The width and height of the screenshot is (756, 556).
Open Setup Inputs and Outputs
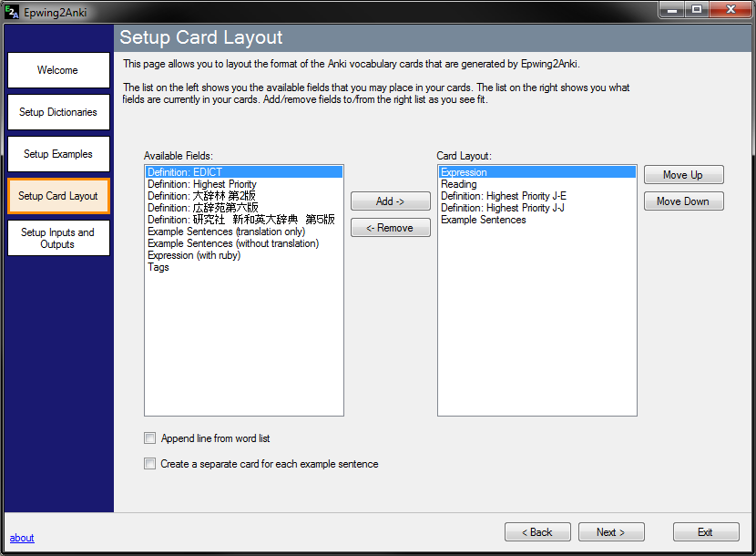point(57,238)
